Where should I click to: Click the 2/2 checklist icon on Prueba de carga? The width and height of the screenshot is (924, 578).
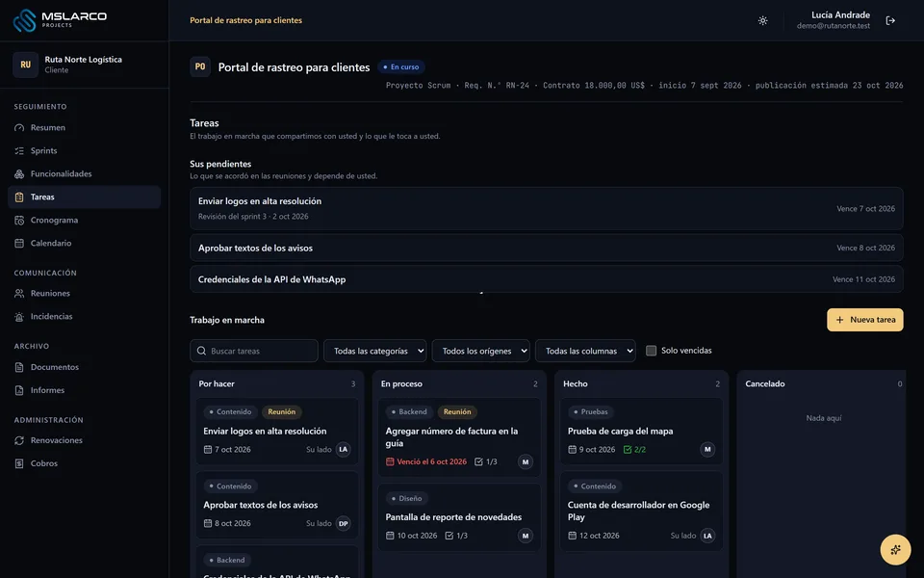628,450
